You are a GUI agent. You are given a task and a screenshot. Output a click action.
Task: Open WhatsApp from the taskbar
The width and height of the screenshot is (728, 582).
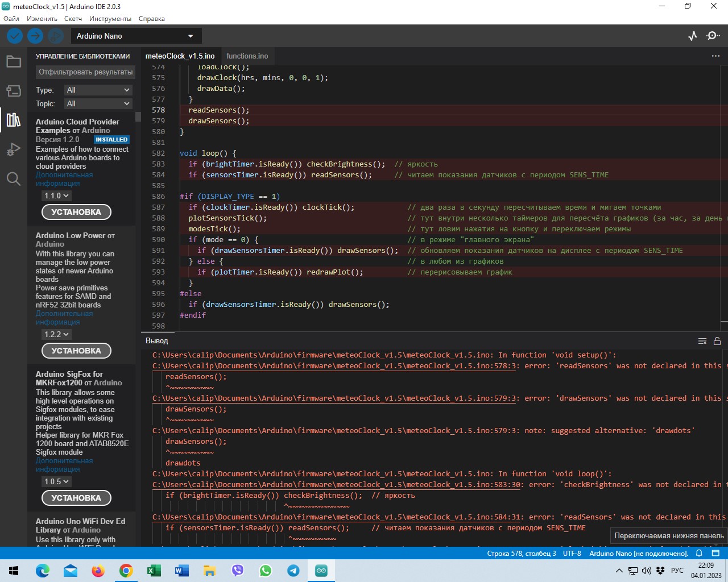(x=266, y=571)
